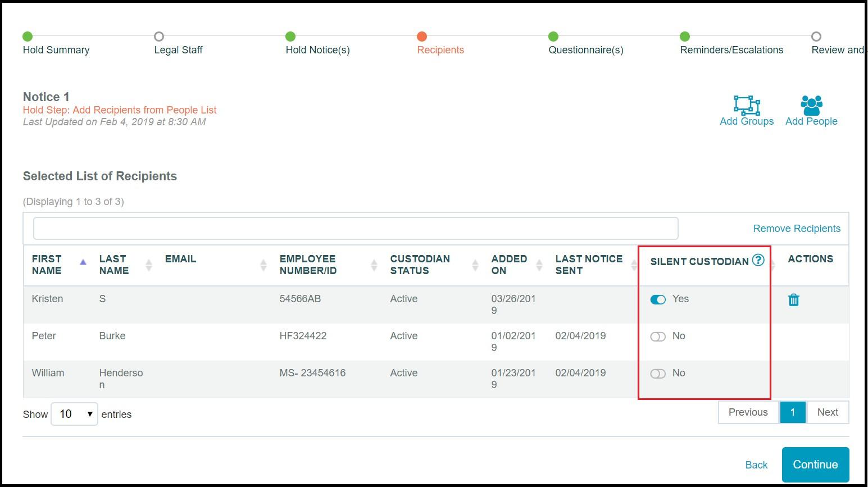The width and height of the screenshot is (868, 487).
Task: Click Remove Recipients link
Action: (797, 229)
